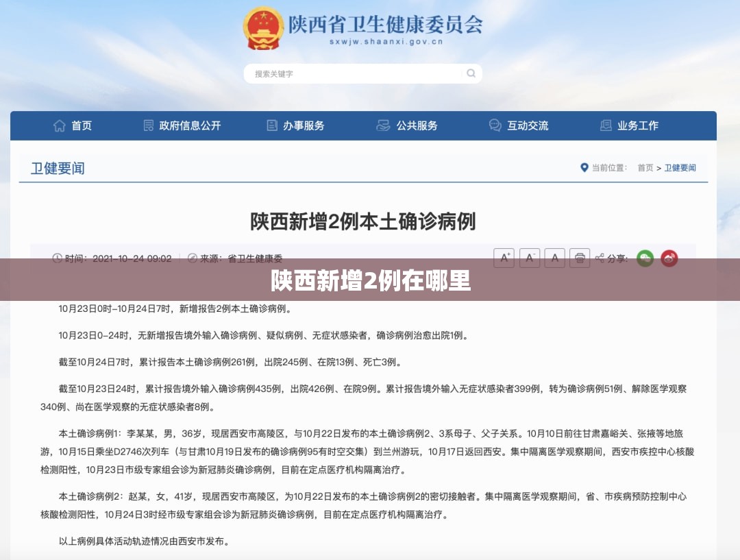Click the article title 陕西新增2例本土确诊病例
The height and width of the screenshot is (560, 740).
pyautogui.click(x=362, y=221)
